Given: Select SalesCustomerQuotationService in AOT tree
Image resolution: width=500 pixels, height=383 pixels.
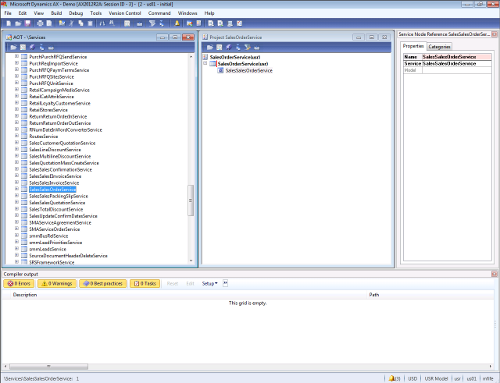Looking at the screenshot, I should (62, 143).
